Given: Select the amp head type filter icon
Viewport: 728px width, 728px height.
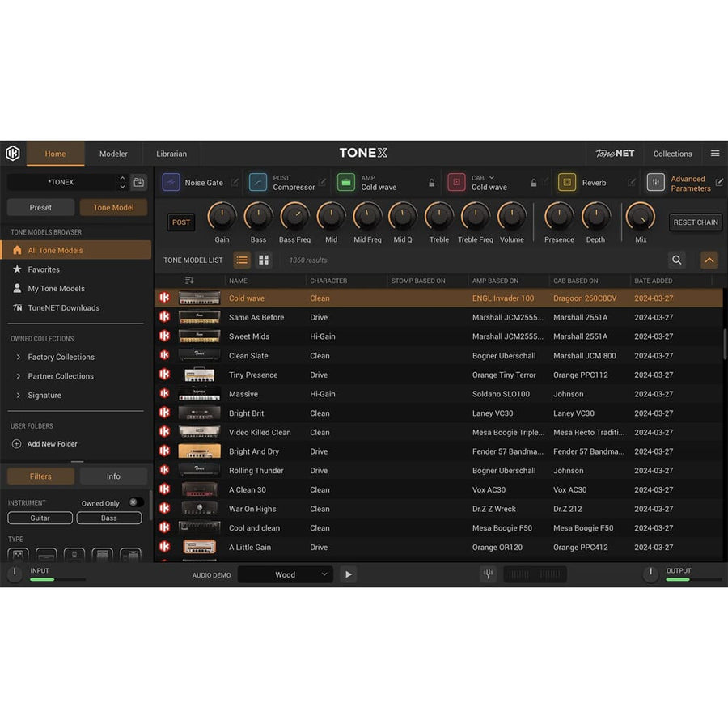Looking at the screenshot, I should 46,555.
